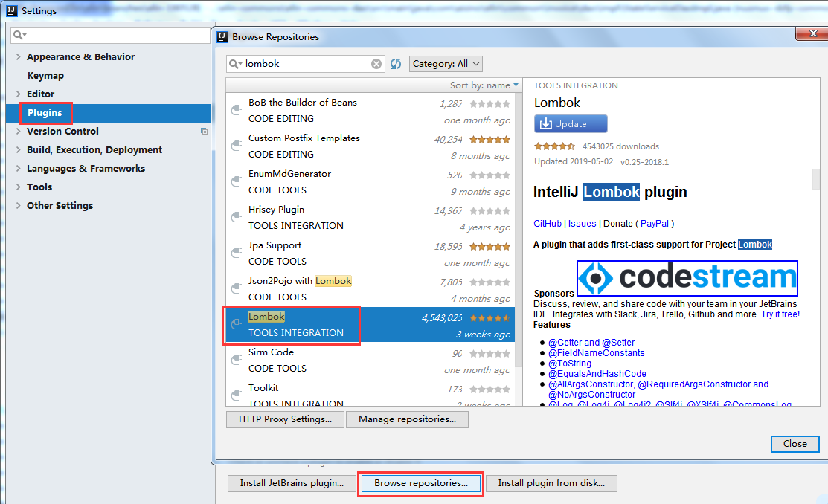
Task: Click plugin icon for Custom Postfix Templates
Action: pyautogui.click(x=237, y=146)
